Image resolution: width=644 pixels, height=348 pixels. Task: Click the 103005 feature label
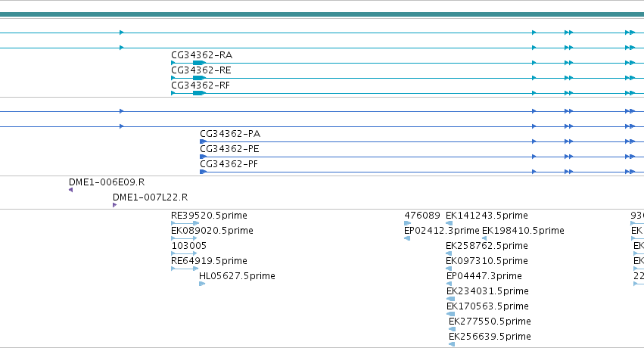(x=188, y=246)
